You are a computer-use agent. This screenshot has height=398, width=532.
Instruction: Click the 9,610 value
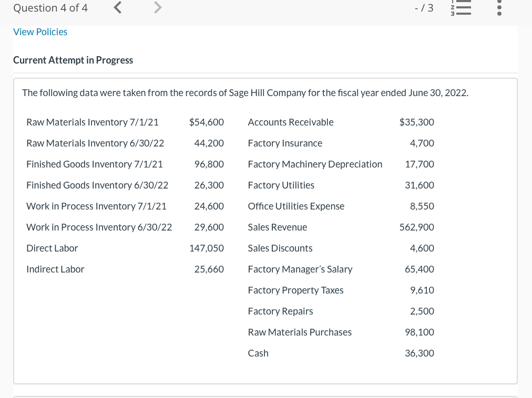tap(422, 290)
